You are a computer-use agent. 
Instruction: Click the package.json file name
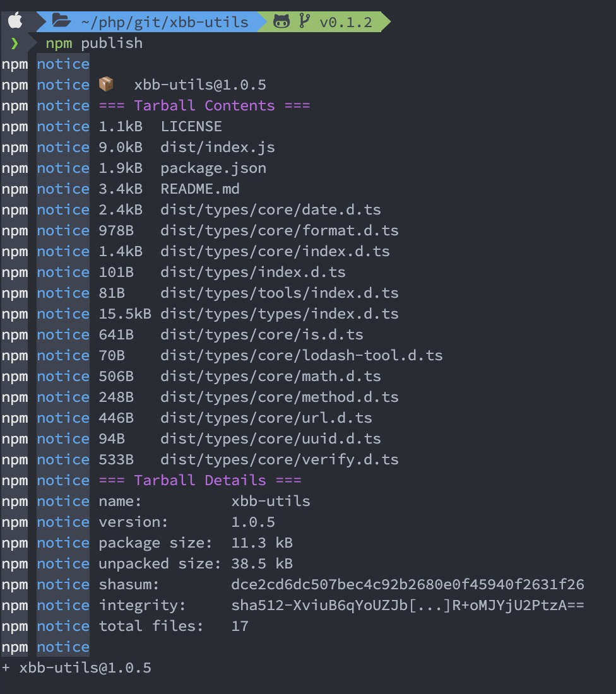coord(213,168)
